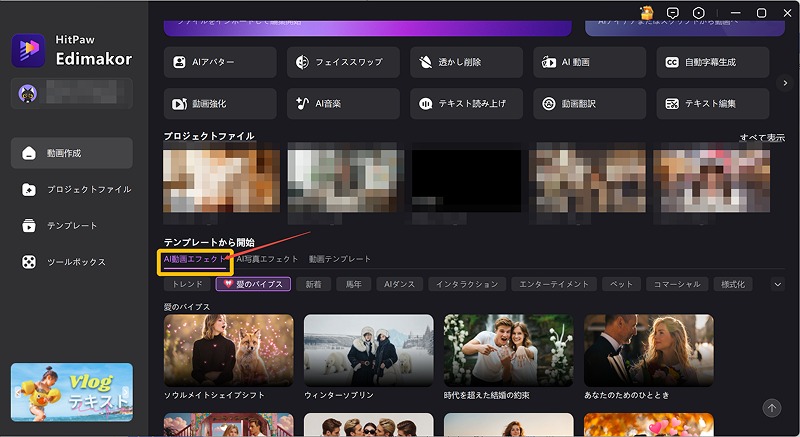Open the Vlog テキスト promo banner
800x437 pixels.
tap(72, 392)
